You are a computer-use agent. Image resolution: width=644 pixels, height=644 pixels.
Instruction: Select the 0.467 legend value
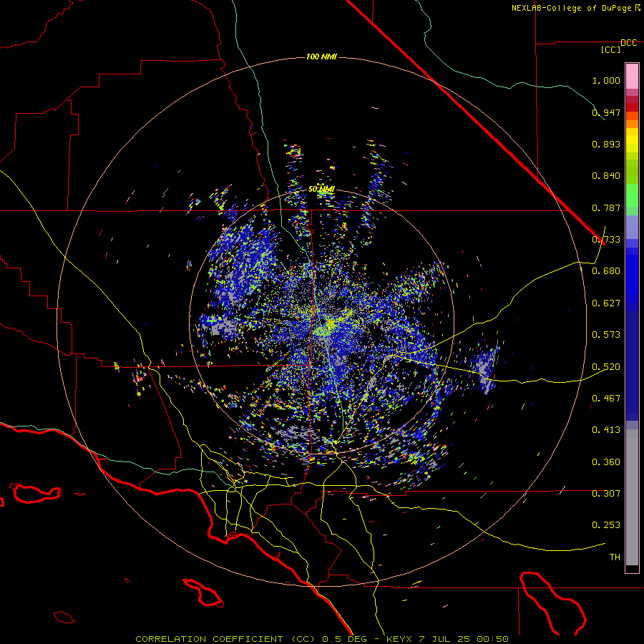coord(606,399)
